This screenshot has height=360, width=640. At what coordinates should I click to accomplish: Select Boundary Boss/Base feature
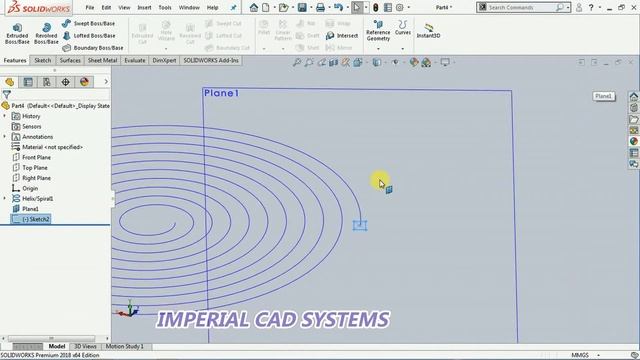(x=93, y=48)
